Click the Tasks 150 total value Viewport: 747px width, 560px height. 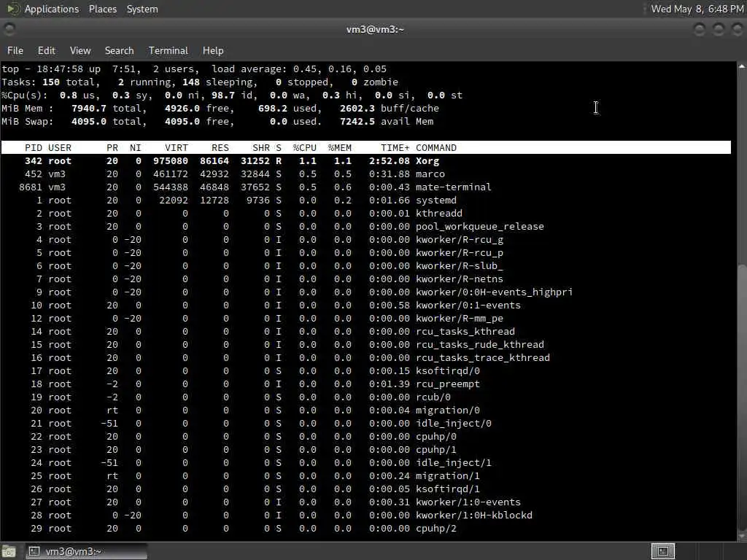51,82
